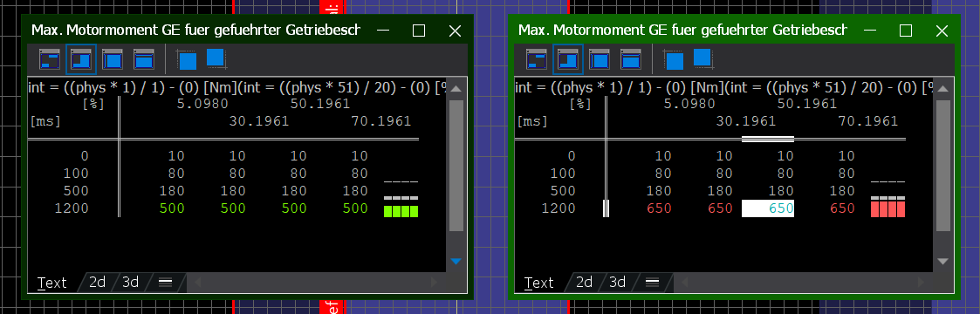Viewport: 980px width, 314px height.
Task: Click last 80 value in right window
Action: (x=846, y=174)
